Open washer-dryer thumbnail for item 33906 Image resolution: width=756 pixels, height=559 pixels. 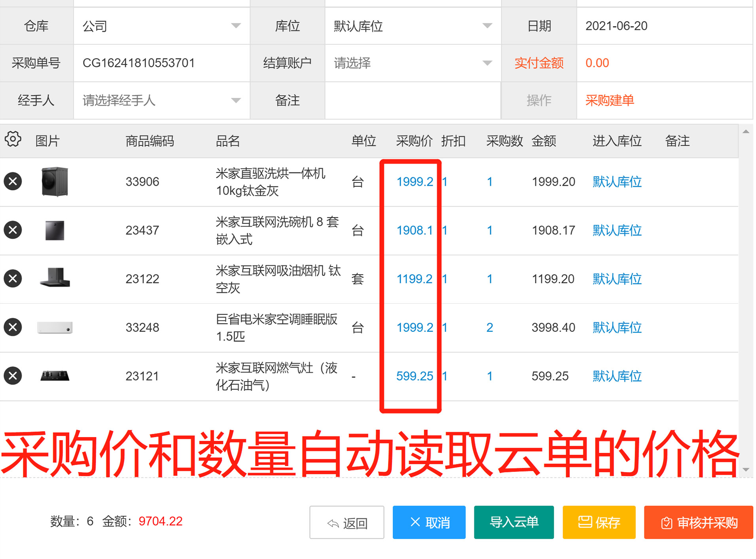(55, 182)
